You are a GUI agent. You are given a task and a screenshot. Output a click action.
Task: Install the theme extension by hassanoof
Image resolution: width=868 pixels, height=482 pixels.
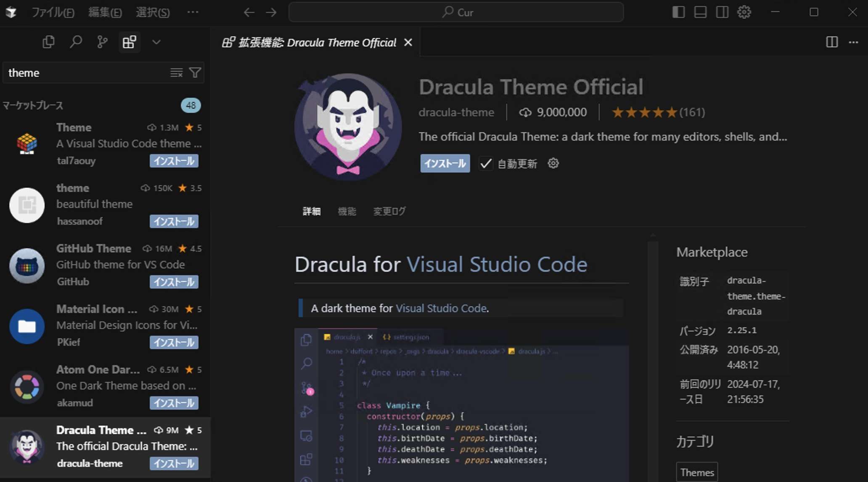point(174,222)
